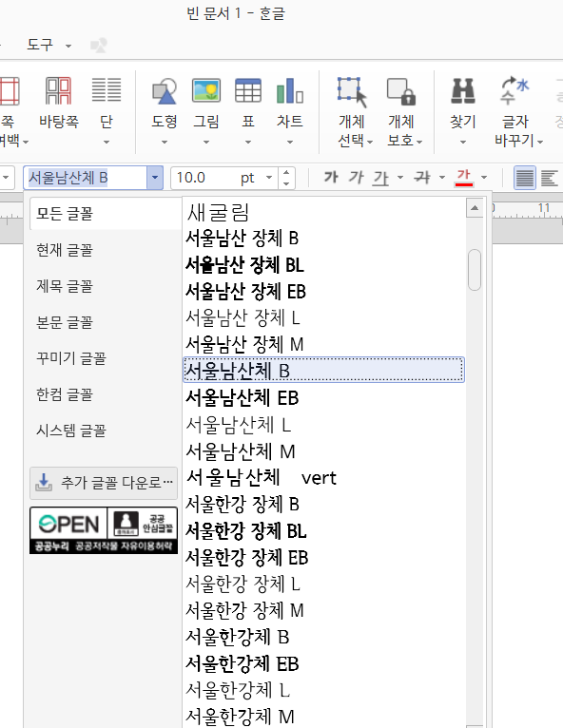
Task: Choose 서울남산 장체 EB font
Action: pos(323,292)
